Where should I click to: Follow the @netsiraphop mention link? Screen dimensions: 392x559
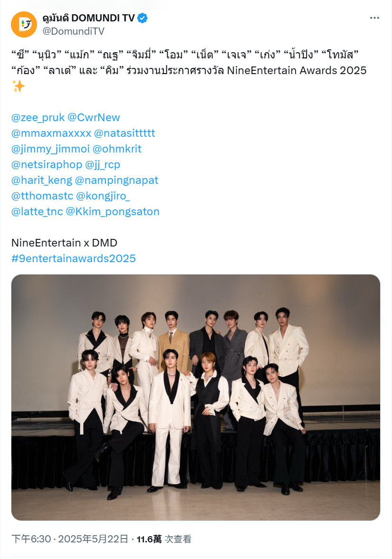(47, 164)
